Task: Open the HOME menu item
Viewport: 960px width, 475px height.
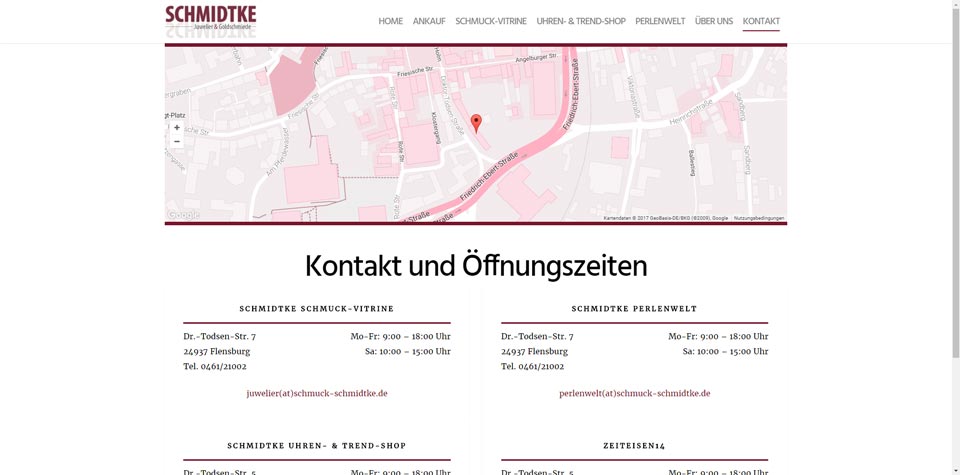Action: click(391, 21)
